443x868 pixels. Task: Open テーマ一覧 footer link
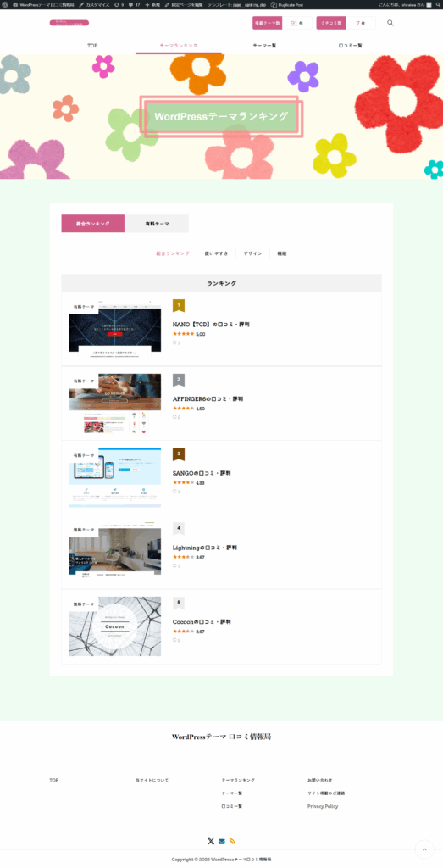point(232,793)
